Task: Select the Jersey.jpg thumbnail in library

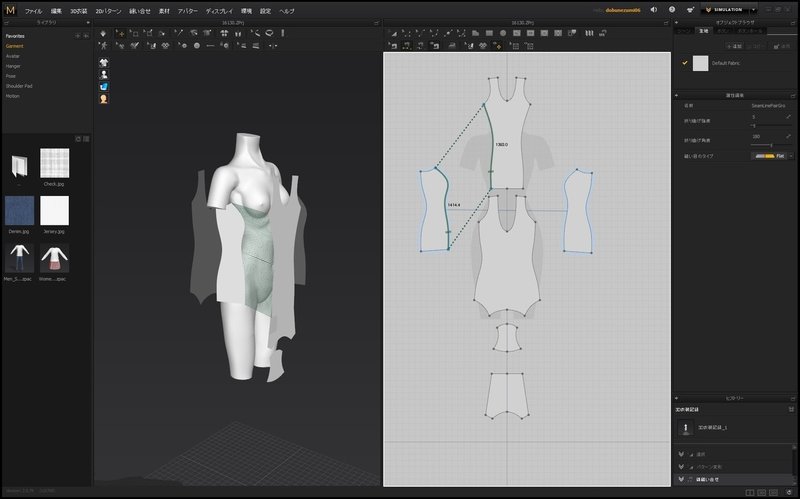Action: [55, 211]
